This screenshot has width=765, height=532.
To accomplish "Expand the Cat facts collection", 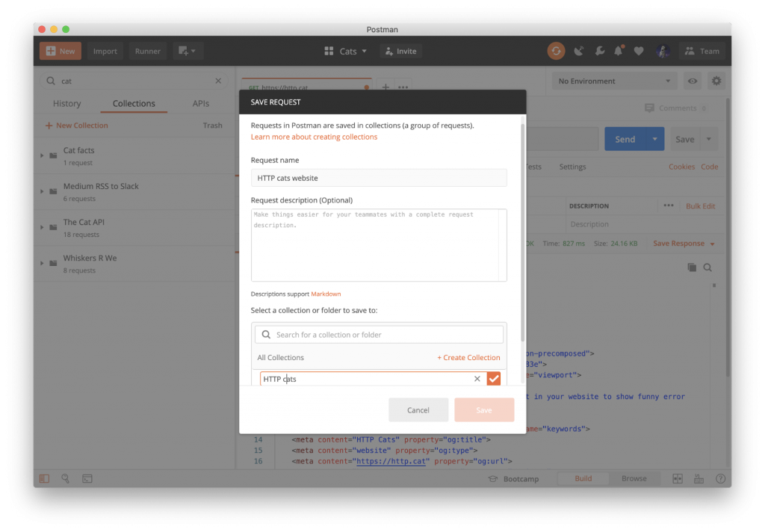I will click(x=42, y=155).
